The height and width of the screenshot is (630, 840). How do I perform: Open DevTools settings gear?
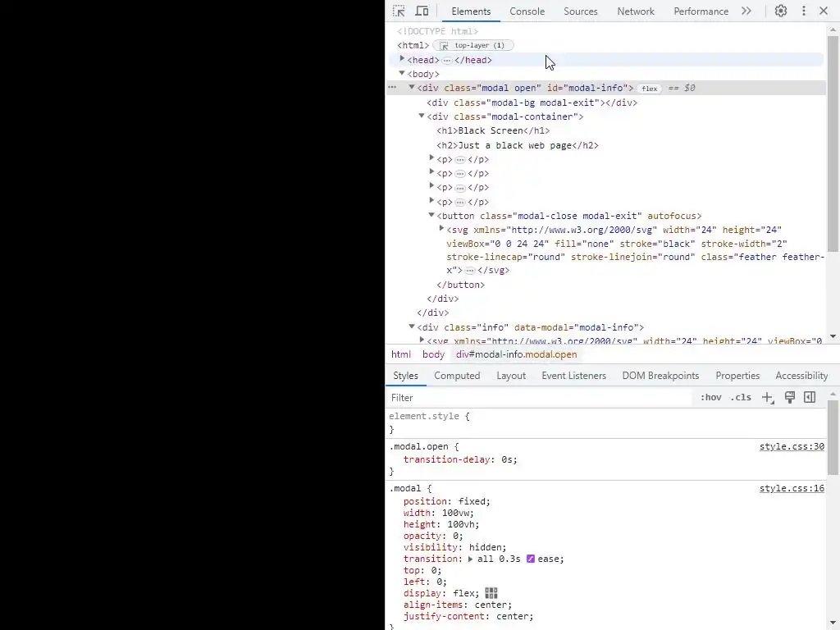tap(781, 11)
